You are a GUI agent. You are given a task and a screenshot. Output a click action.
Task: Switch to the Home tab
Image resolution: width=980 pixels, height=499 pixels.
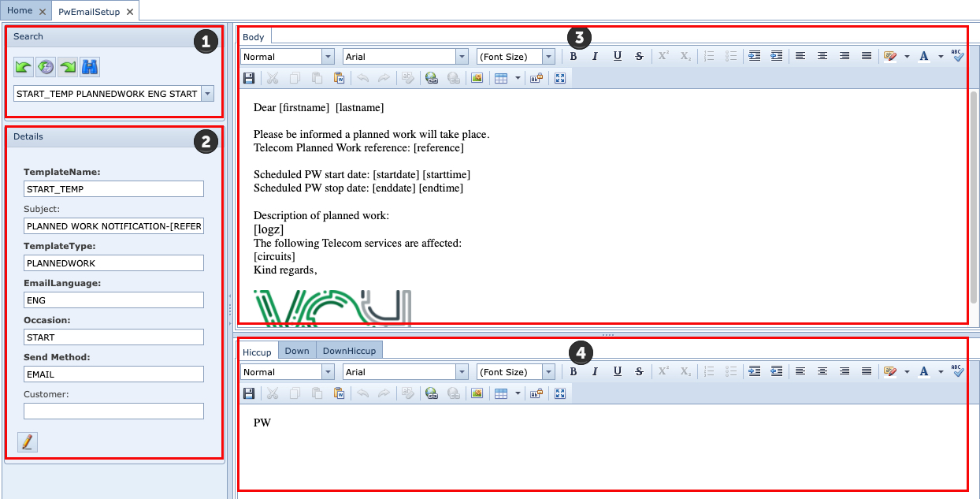20,11
